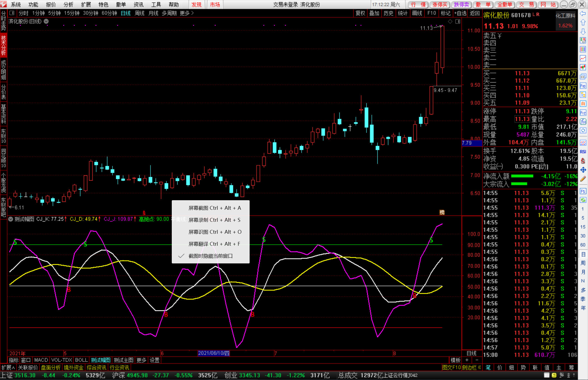The image size is (588, 380).
Task: Click the 榜 badge icon on chart
Action: coord(442,212)
